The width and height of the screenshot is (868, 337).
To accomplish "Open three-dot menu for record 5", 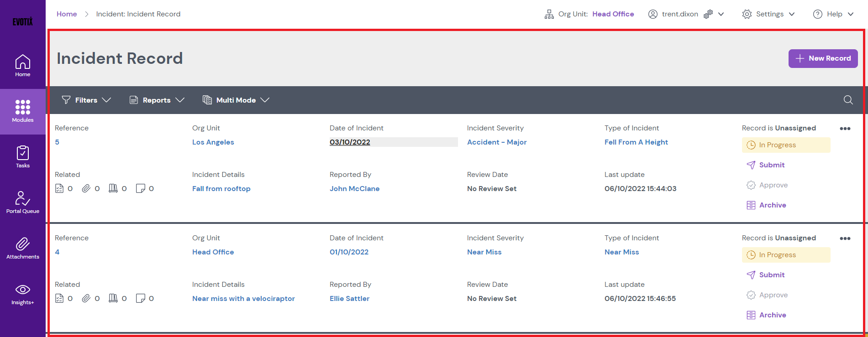I will (x=845, y=129).
